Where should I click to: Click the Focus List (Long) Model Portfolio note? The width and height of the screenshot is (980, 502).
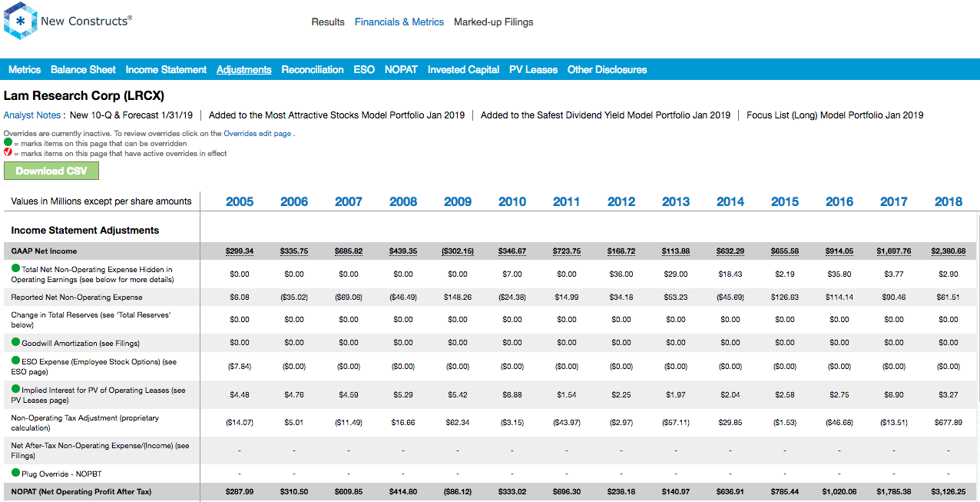(x=835, y=115)
